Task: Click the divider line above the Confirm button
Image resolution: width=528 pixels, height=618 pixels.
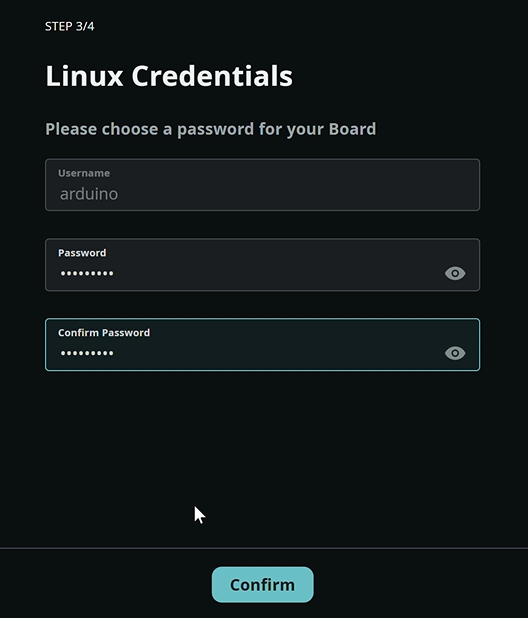Action: tap(264, 548)
